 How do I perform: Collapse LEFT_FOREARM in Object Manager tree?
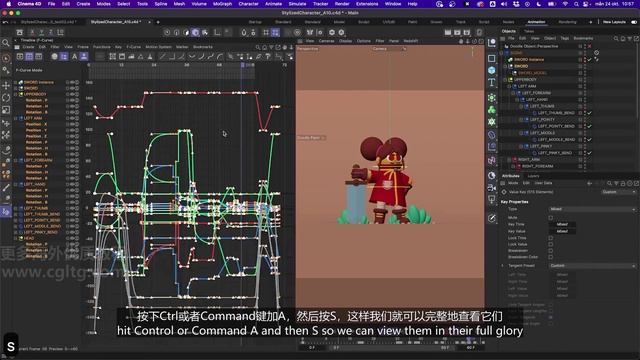tap(513, 93)
